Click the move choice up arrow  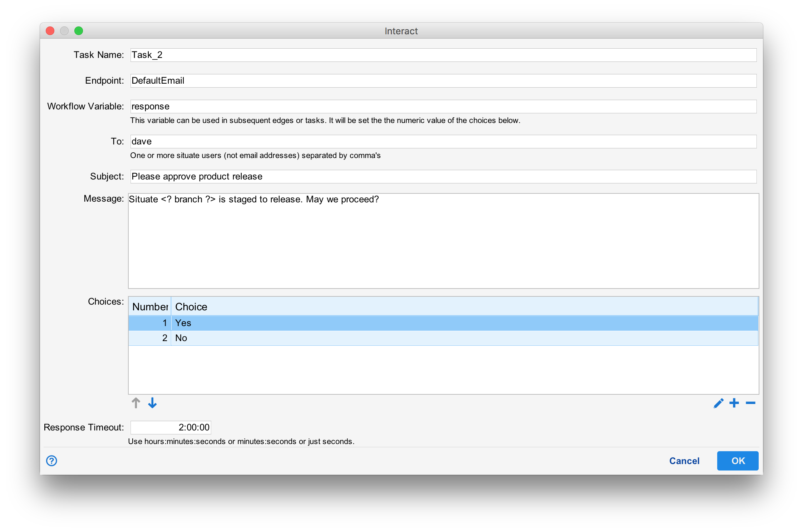pyautogui.click(x=136, y=403)
